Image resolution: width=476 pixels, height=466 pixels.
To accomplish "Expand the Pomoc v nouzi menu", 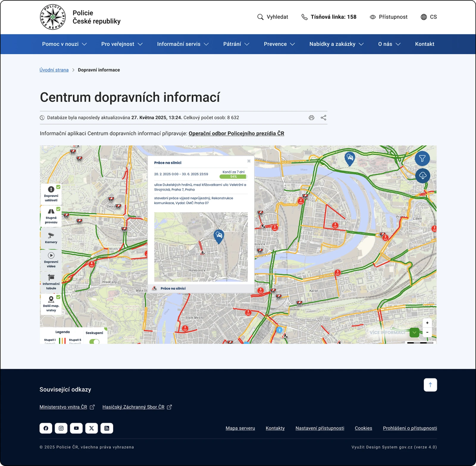I will [x=64, y=44].
